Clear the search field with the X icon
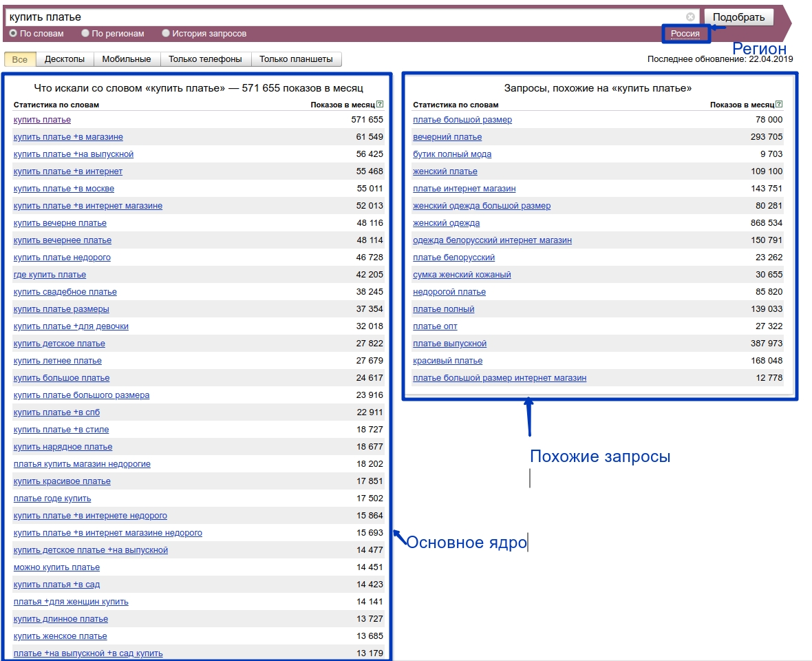The height and width of the screenshot is (661, 812). tap(690, 17)
